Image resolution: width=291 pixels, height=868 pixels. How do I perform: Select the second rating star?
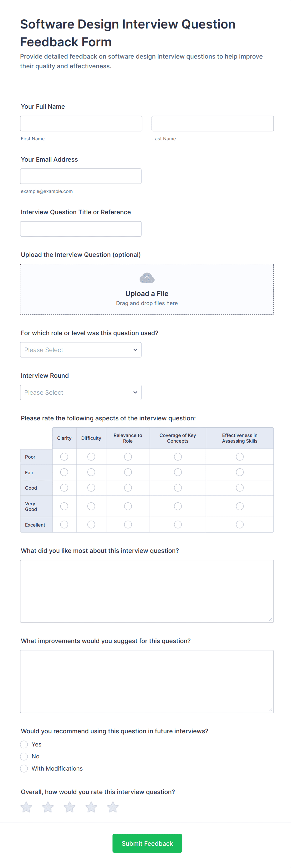(48, 807)
